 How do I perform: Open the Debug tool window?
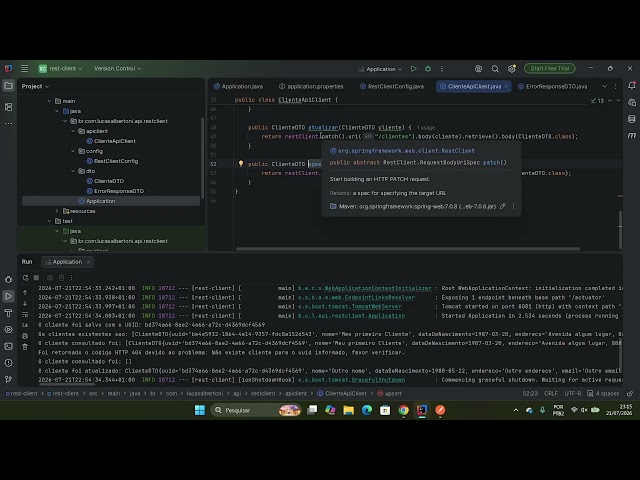(x=8, y=280)
